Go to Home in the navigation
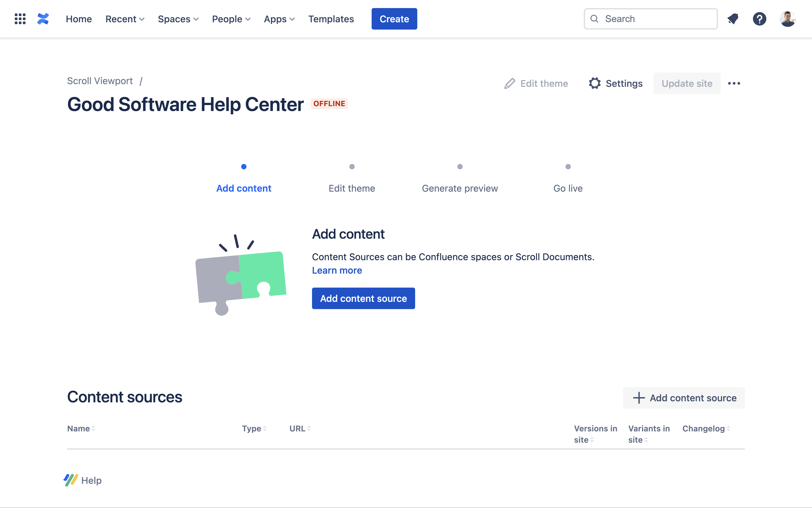 pos(79,19)
